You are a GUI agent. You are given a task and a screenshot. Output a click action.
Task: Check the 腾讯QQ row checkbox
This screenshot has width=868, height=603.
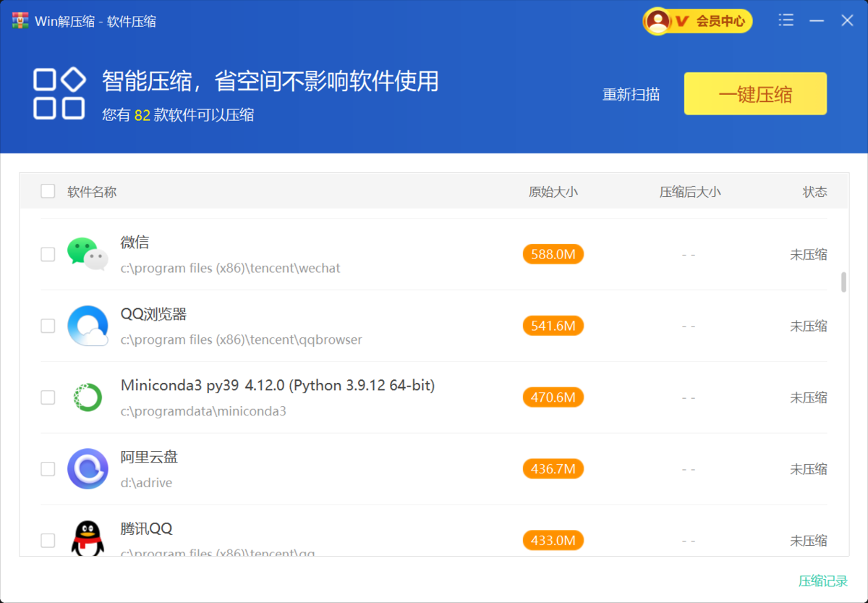coord(48,541)
